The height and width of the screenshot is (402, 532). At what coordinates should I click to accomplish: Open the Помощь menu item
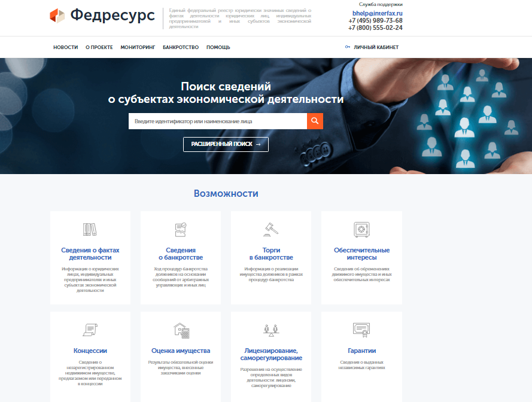click(218, 47)
